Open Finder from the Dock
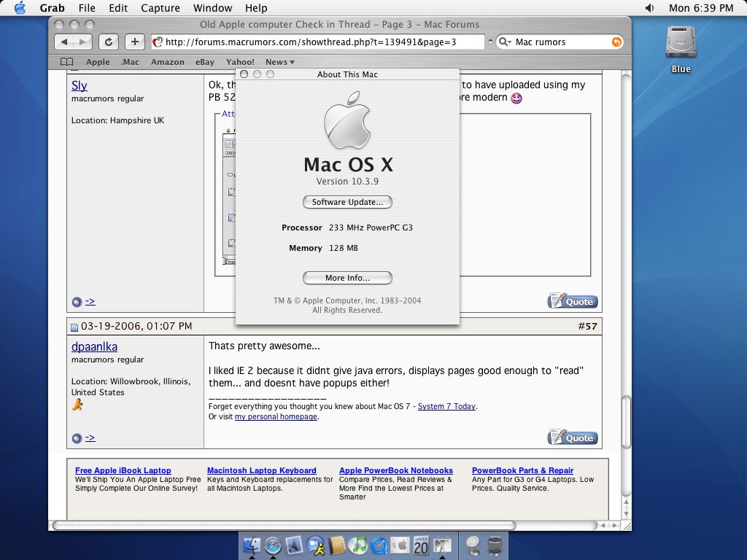 point(252,545)
